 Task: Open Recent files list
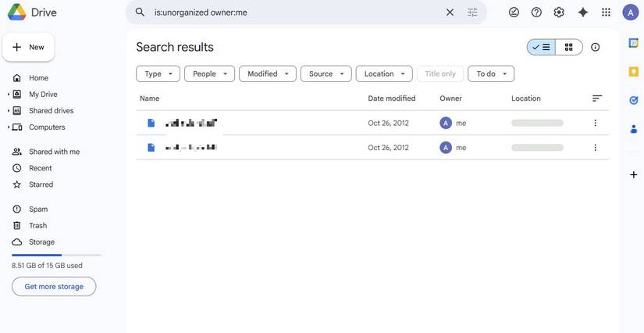click(41, 168)
